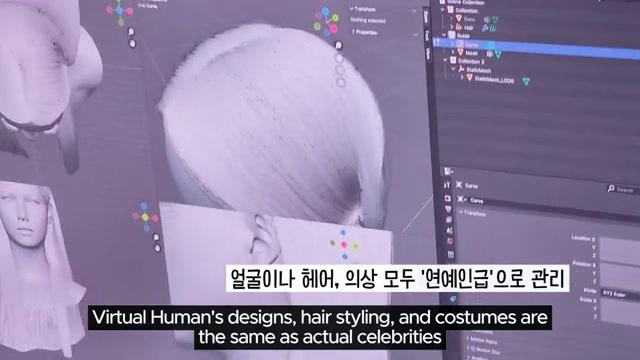Open the rotation Mode XYZ Euler dropdown
This screenshot has height=360, width=640.
pos(621,294)
